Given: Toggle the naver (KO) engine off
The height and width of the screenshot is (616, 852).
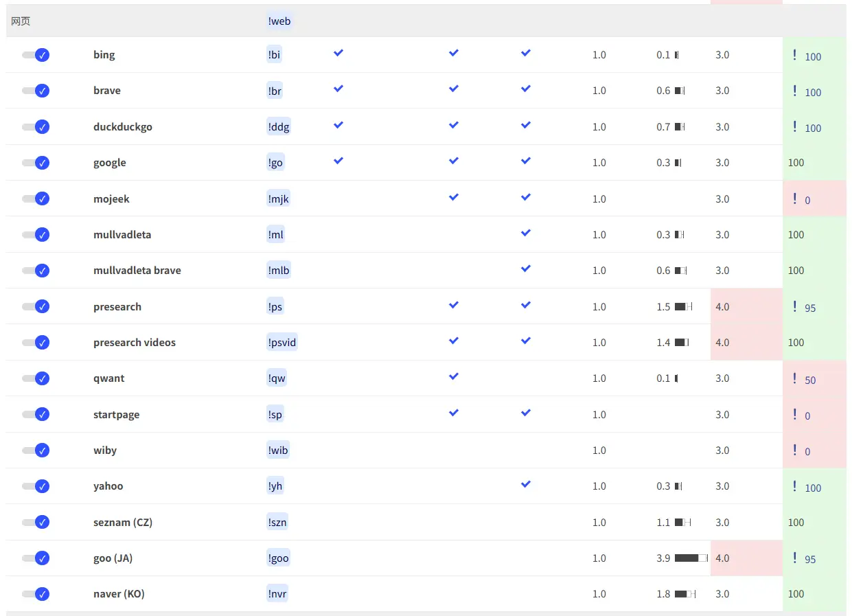Looking at the screenshot, I should pos(36,594).
